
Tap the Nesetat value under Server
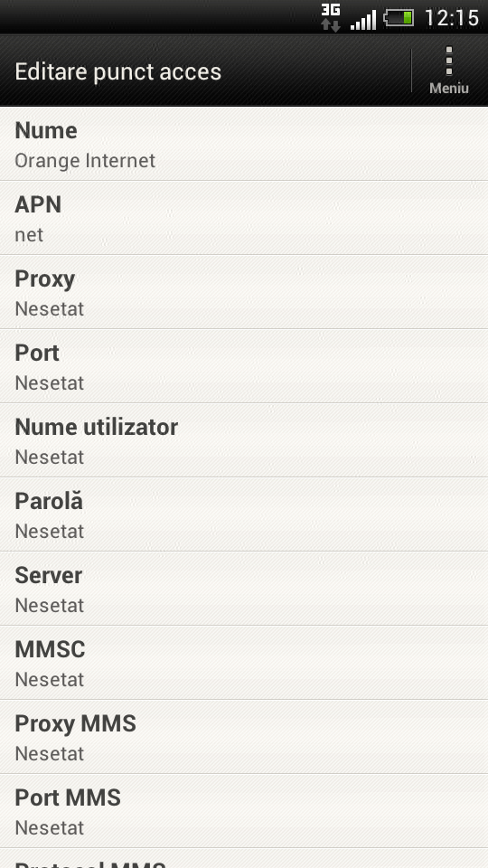pyautogui.click(x=49, y=606)
